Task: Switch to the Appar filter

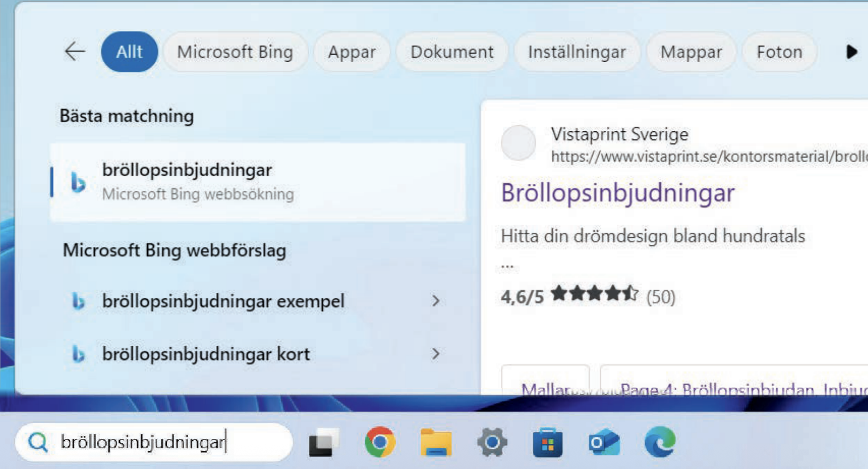Action: (x=352, y=52)
